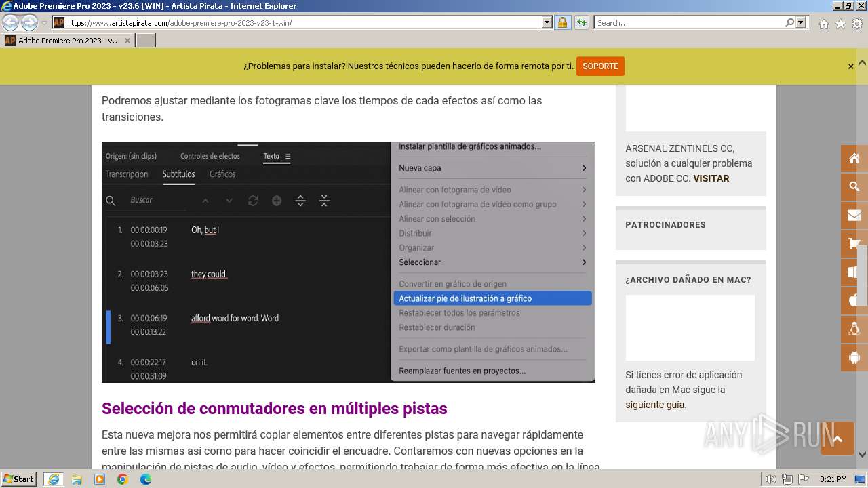Open the orange sidebar Search magnifier icon
The height and width of the screenshot is (488, 868).
tap(854, 187)
